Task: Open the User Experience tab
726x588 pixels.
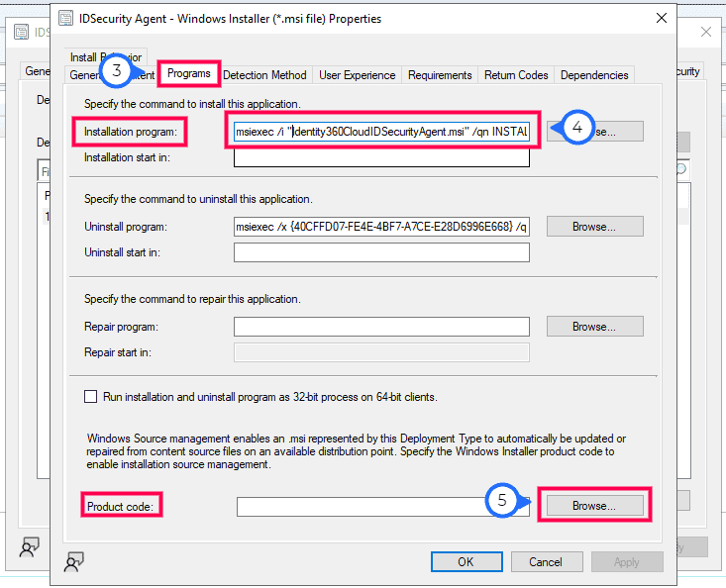Action: click(x=357, y=75)
